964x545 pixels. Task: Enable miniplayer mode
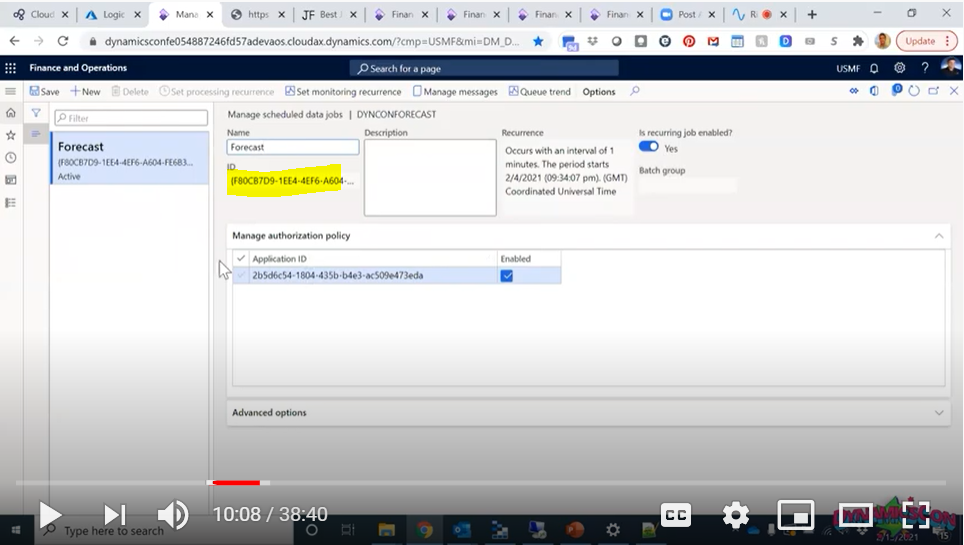pos(796,515)
